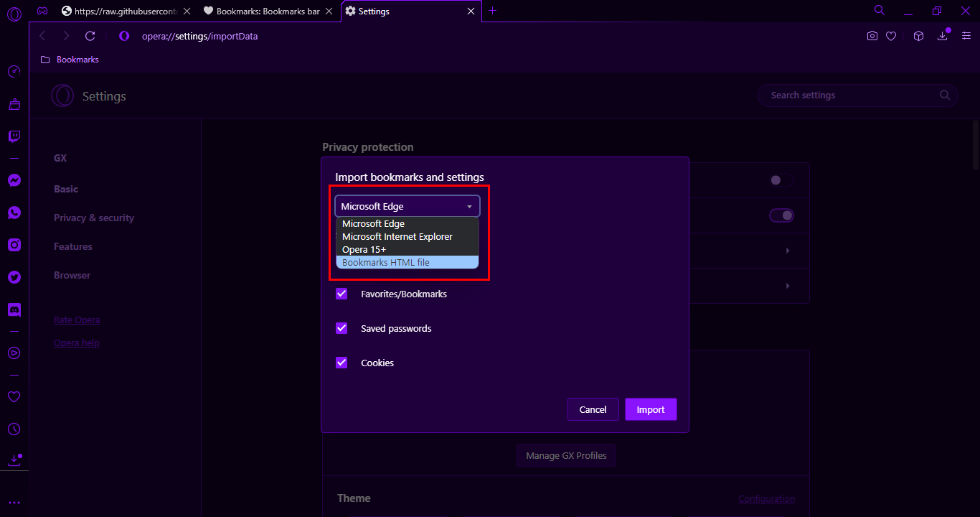
Task: Open toolbar downloads icon with notification dot
Action: coord(943,36)
